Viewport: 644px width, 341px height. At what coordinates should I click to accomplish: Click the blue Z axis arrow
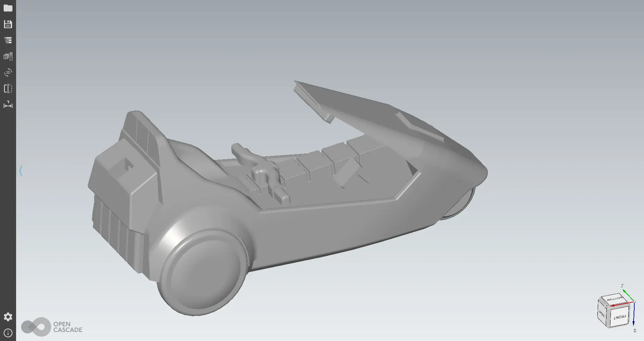click(634, 315)
